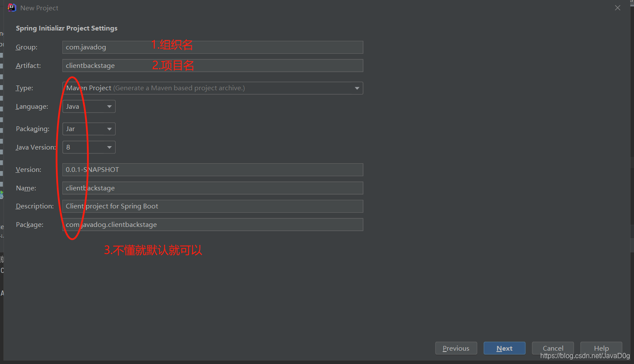Screen dimensions: 634x364
Task: Click the Spring Initializr Project Settings heading
Action: [67, 28]
